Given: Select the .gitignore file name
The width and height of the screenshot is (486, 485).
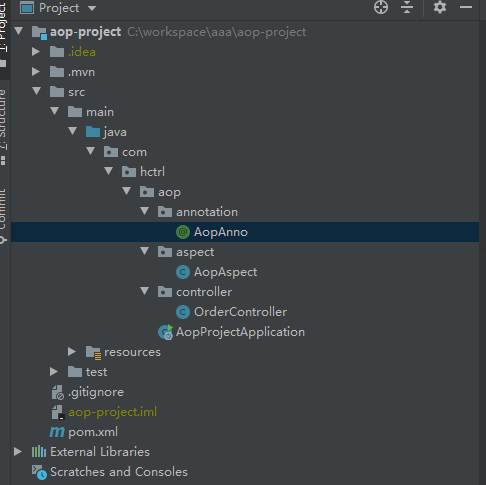Looking at the screenshot, I should [96, 392].
